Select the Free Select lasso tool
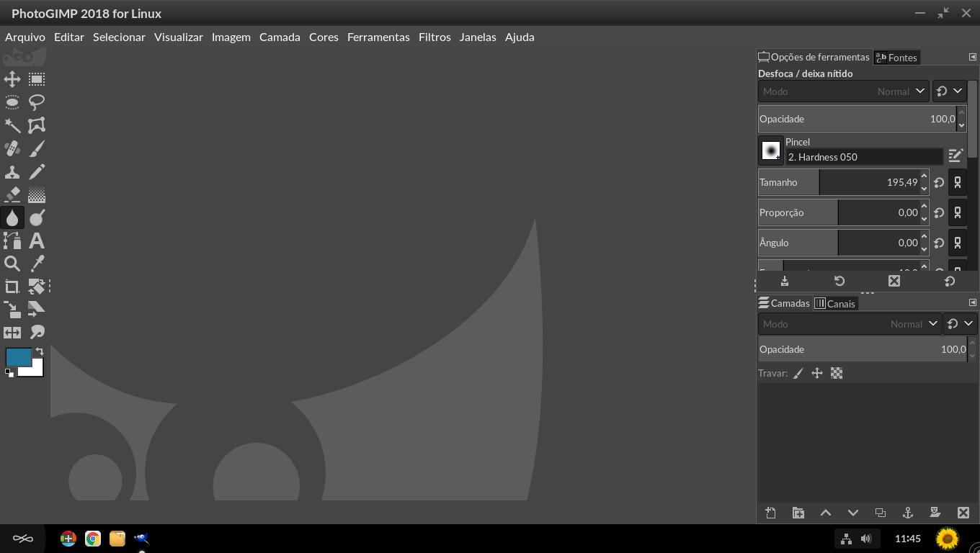Screen dimensions: 980x553 pyautogui.click(x=37, y=102)
